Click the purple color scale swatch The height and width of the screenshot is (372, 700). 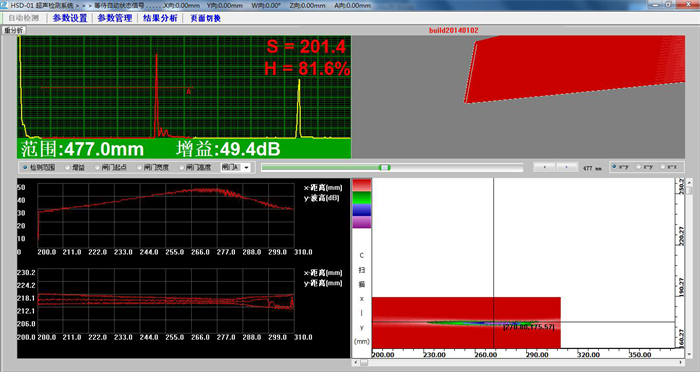pos(362,222)
